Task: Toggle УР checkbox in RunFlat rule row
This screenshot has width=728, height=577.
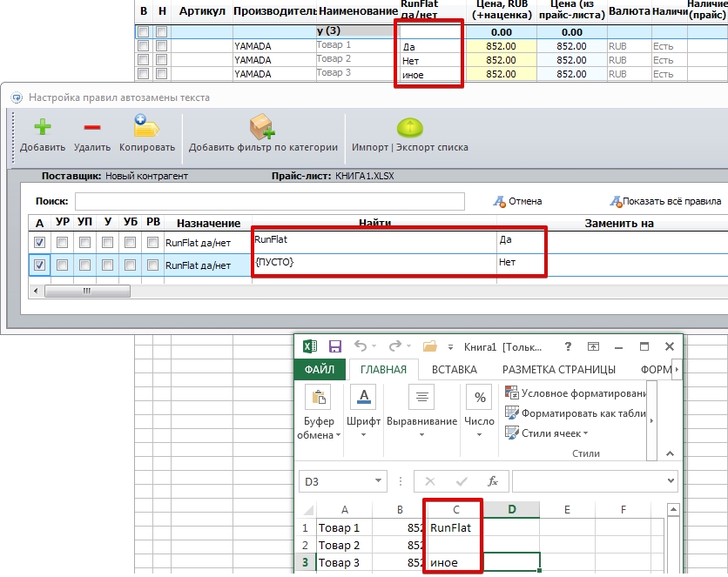Action: [x=62, y=242]
